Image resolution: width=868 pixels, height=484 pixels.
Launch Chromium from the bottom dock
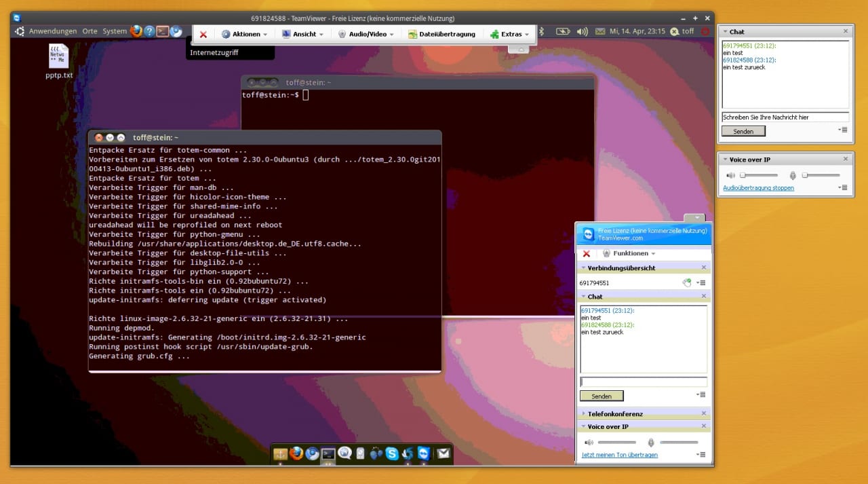[312, 453]
